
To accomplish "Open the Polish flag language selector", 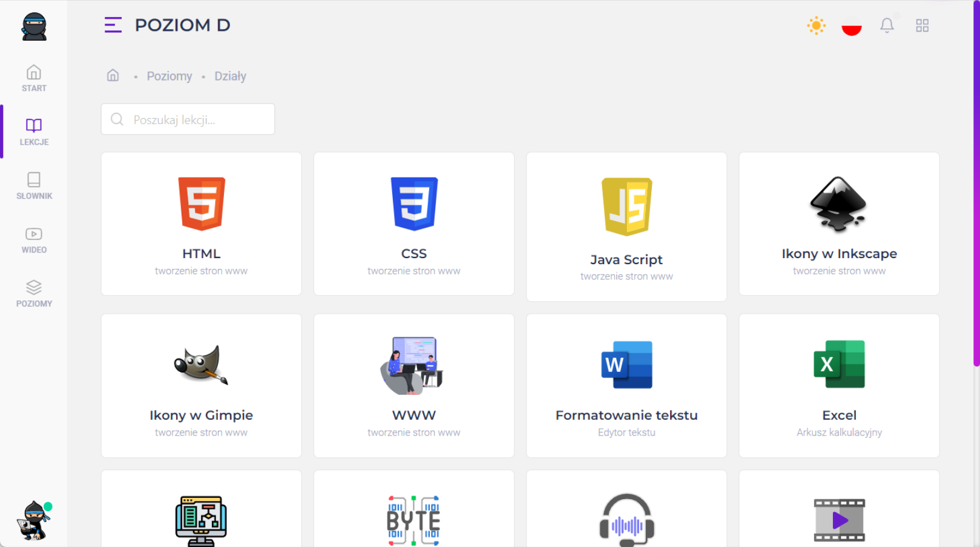I will pyautogui.click(x=851, y=26).
